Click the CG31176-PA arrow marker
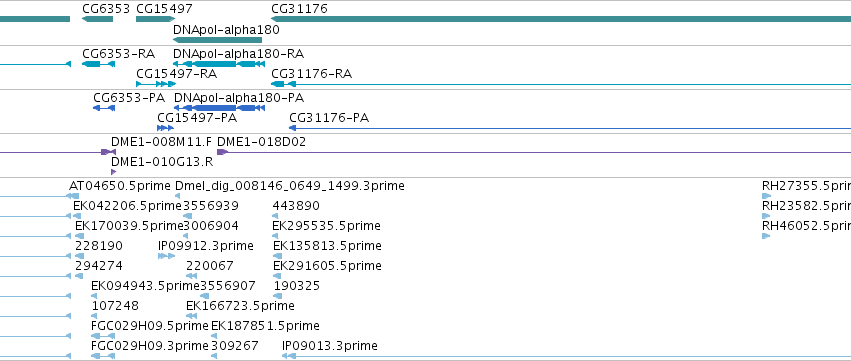851x361 pixels. pyautogui.click(x=293, y=128)
